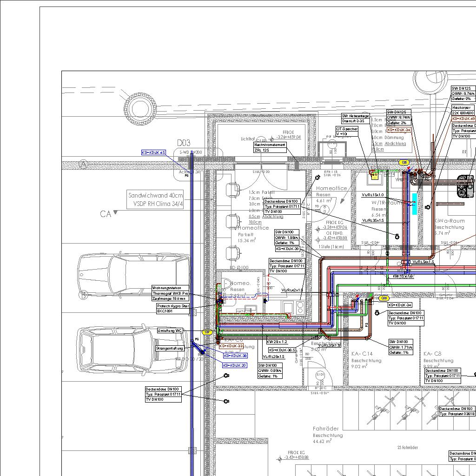Image resolution: width=476 pixels, height=476 pixels.
Task: Click the blue KS=KDUK-20 tag
Action: coord(234,365)
